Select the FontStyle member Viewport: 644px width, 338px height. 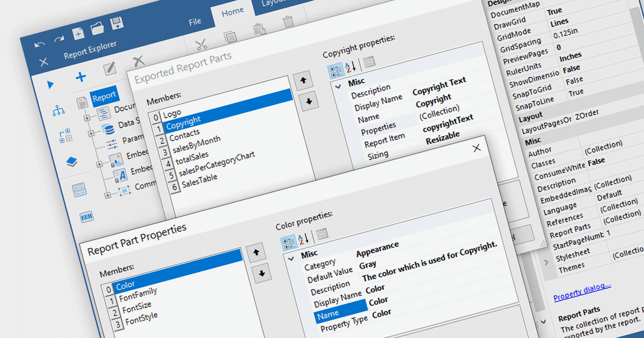click(141, 319)
